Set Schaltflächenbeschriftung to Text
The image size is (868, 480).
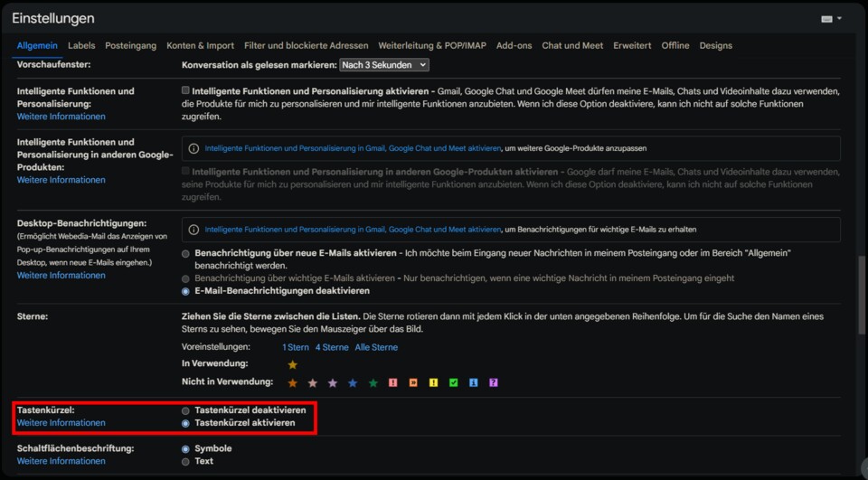(x=185, y=462)
